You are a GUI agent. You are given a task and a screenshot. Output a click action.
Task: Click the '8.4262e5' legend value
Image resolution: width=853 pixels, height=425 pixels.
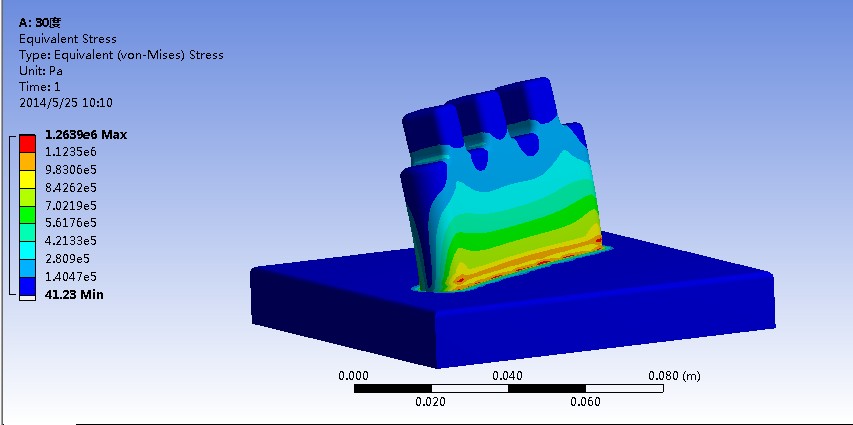click(x=71, y=188)
